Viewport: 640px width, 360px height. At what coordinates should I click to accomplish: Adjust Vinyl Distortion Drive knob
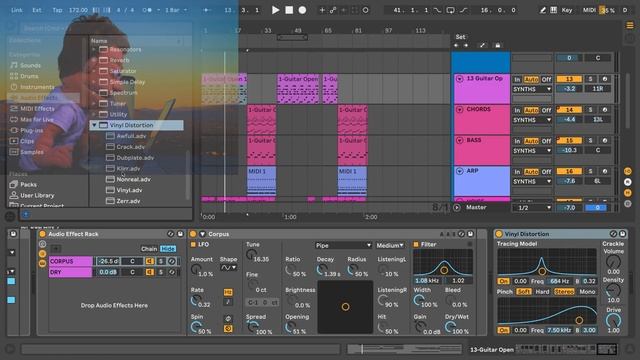pyautogui.click(x=613, y=320)
